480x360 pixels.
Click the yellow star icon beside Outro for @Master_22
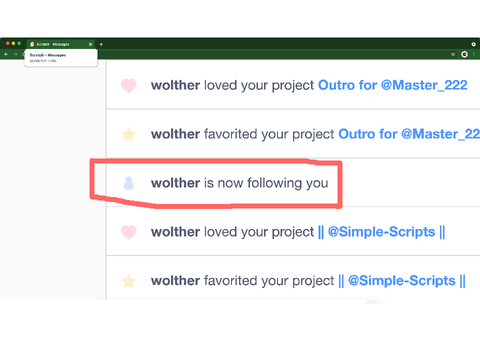(x=128, y=134)
